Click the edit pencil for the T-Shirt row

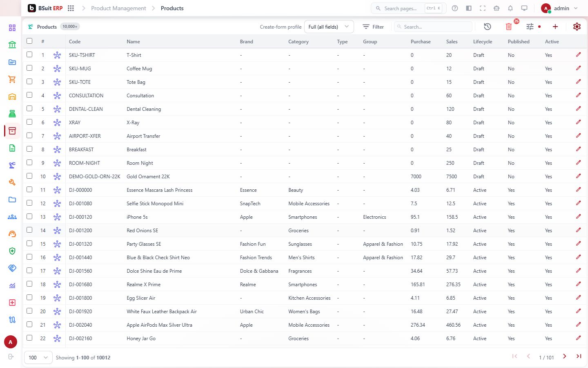579,55
